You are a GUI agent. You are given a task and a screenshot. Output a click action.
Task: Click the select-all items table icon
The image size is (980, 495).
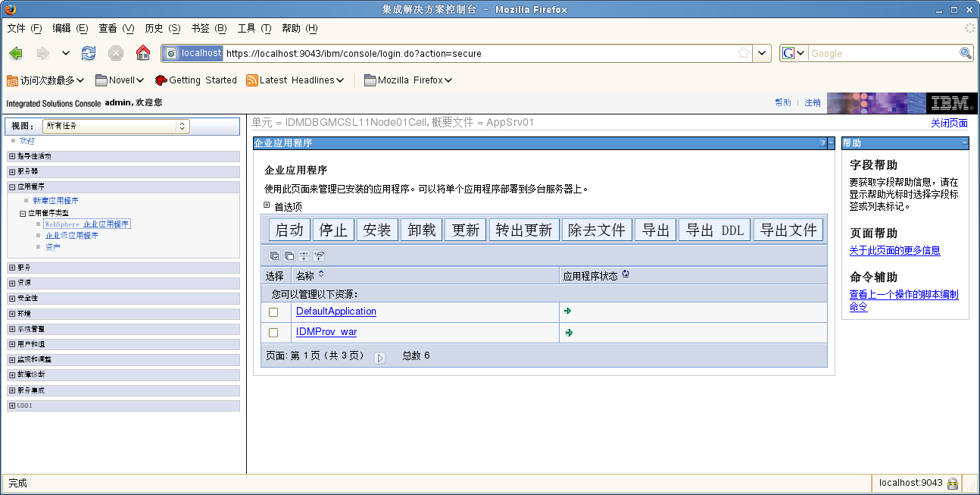(275, 256)
